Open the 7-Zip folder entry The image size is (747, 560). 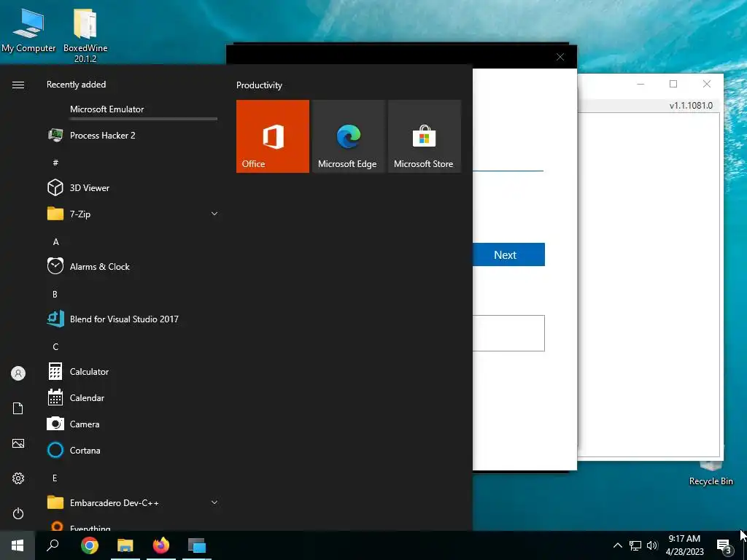click(133, 214)
